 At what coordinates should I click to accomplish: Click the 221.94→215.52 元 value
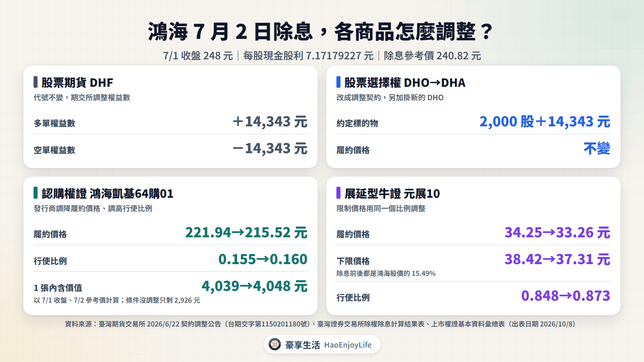pyautogui.click(x=246, y=232)
